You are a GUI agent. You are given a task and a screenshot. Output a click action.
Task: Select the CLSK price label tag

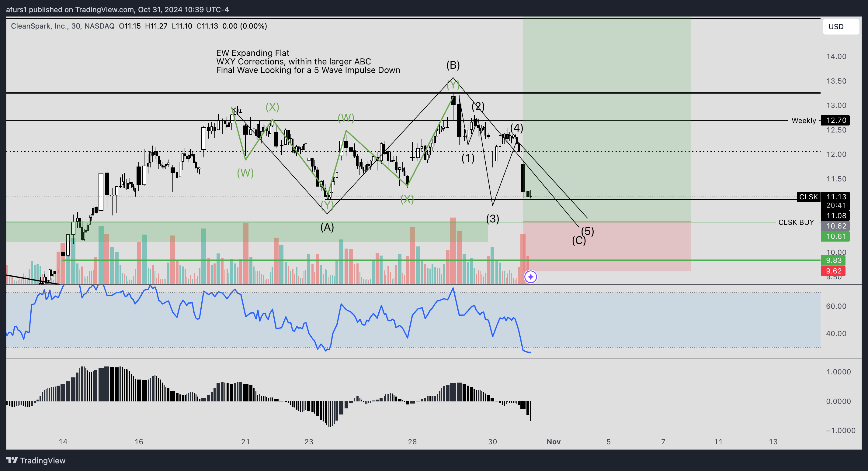tap(808, 197)
